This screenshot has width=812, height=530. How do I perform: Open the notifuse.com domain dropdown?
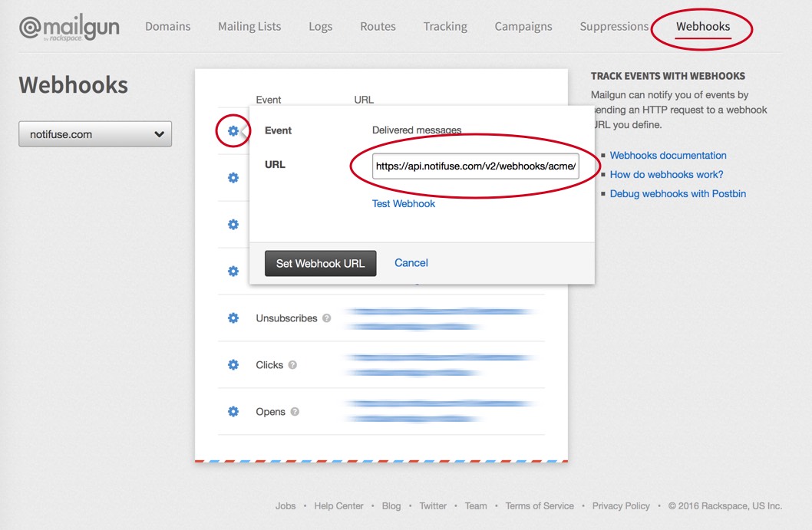click(95, 134)
